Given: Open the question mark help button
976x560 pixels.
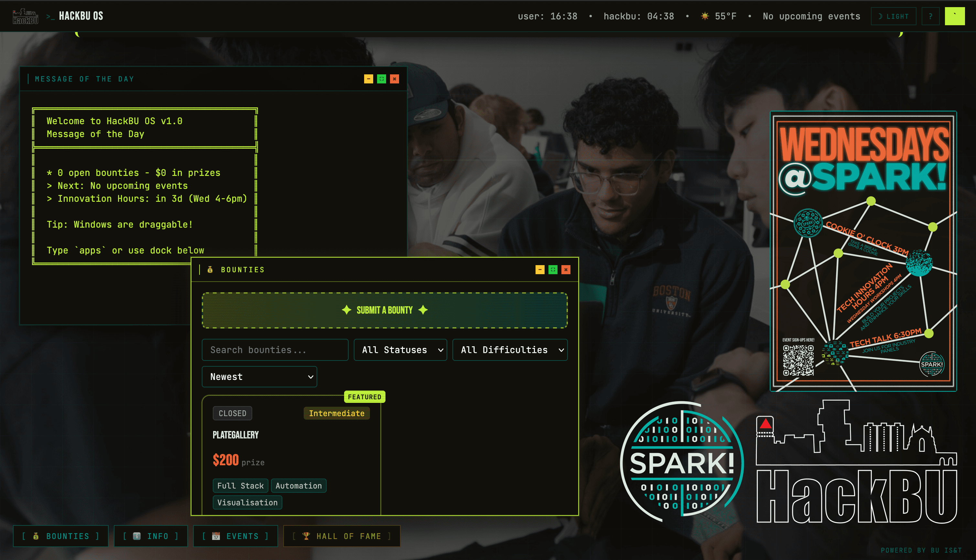Looking at the screenshot, I should pos(930,16).
